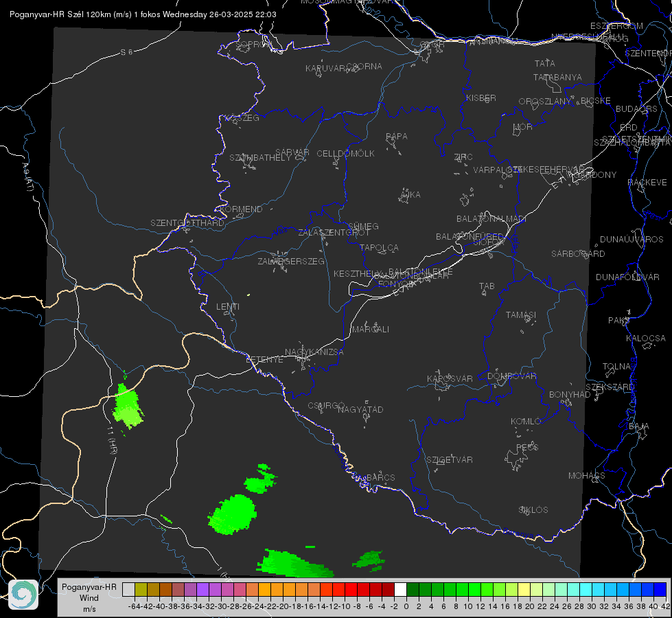Pick the leftmost gray legend swatch
Image resolution: width=672 pixels, height=618 pixels.
tap(128, 589)
